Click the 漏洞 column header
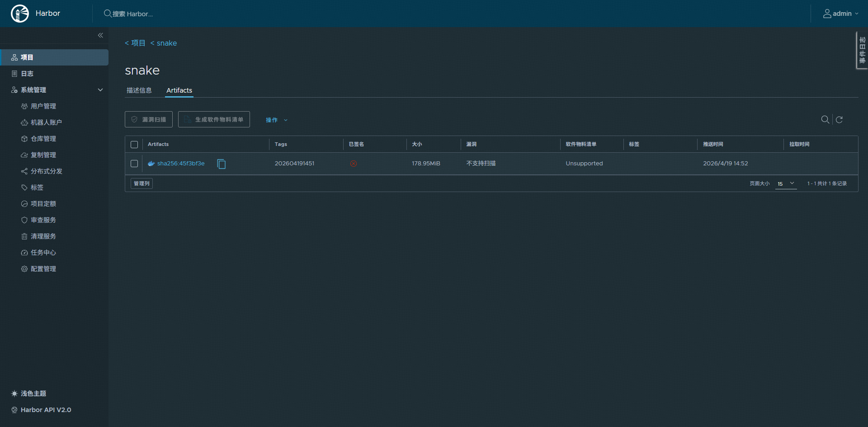This screenshot has width=868, height=427. [x=472, y=144]
